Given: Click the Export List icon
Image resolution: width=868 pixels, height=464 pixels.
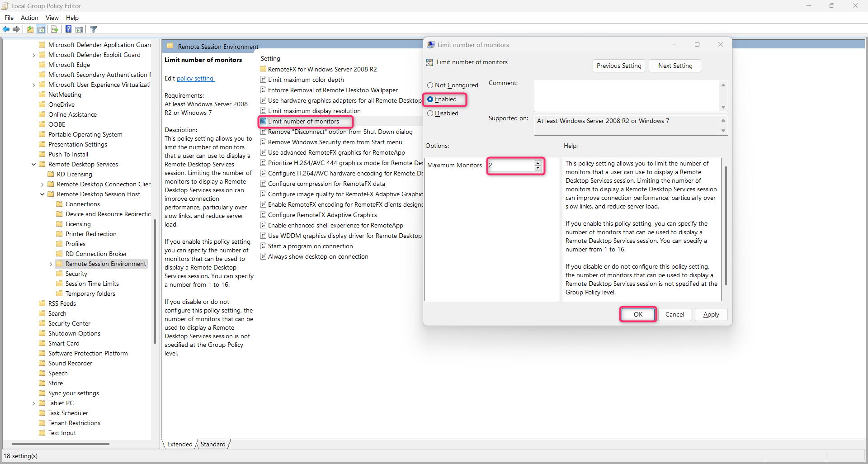Looking at the screenshot, I should pos(54,29).
